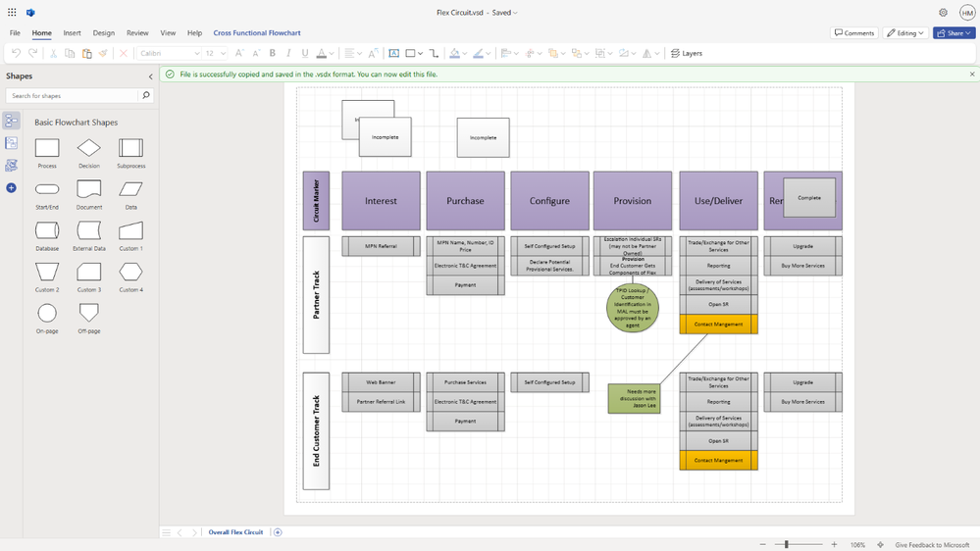Expand the Editing mode dropdown
This screenshot has height=551, width=980.
pyautogui.click(x=904, y=32)
